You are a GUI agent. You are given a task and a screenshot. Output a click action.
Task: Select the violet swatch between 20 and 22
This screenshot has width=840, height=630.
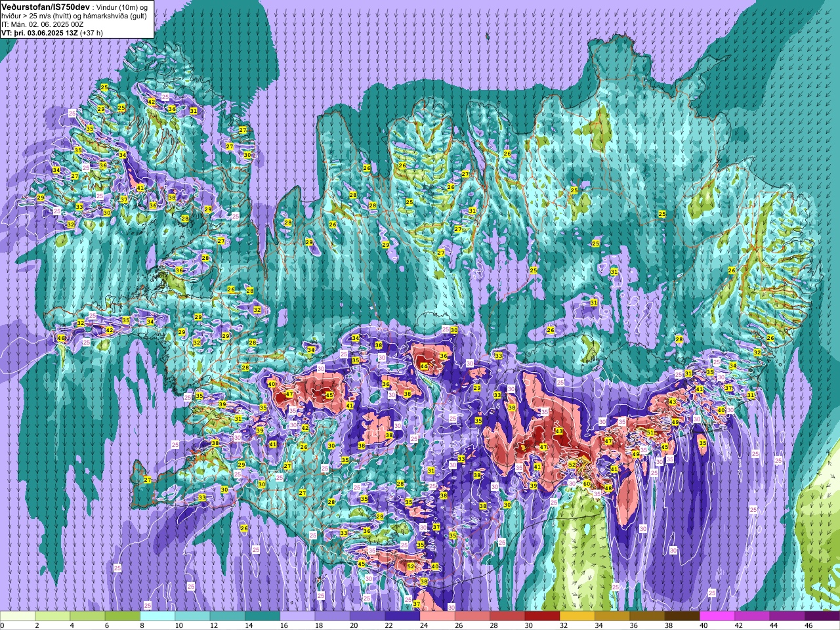click(367, 617)
